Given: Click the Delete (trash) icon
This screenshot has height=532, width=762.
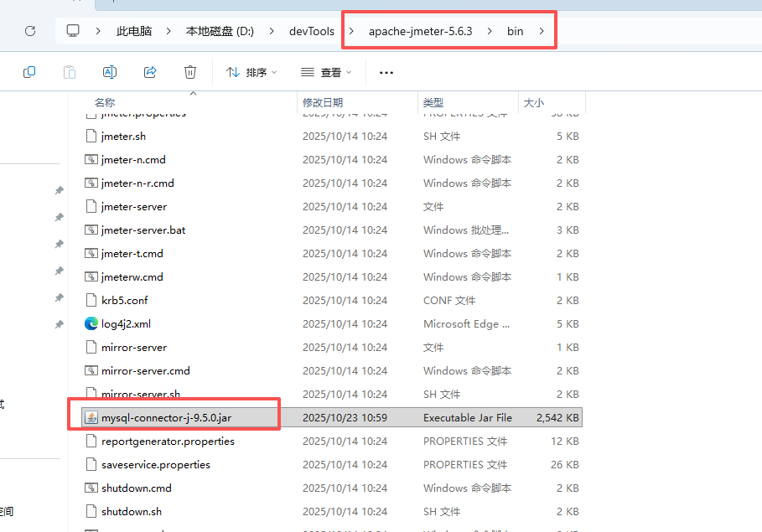Looking at the screenshot, I should (x=190, y=72).
